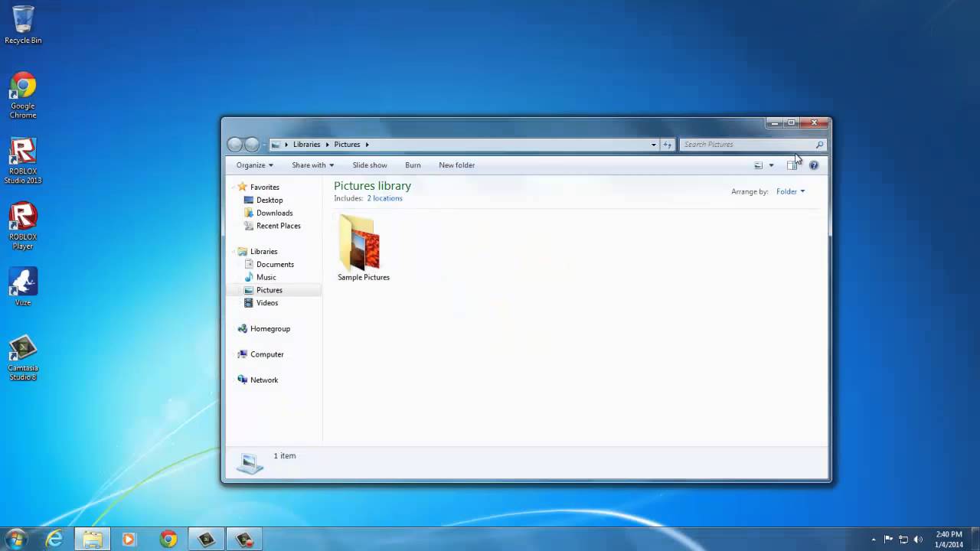The image size is (980, 551).
Task: Show hidden tray icons arrow
Action: coord(874,540)
